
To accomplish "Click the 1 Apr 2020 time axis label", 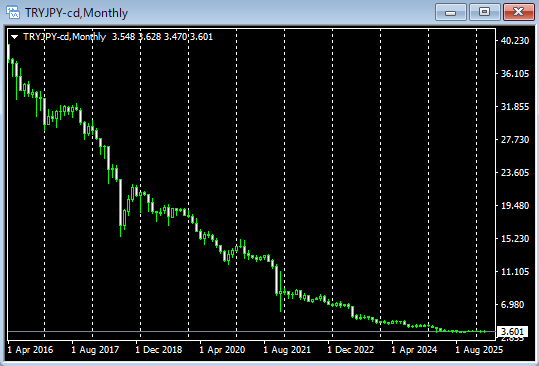I will pyautogui.click(x=222, y=350).
